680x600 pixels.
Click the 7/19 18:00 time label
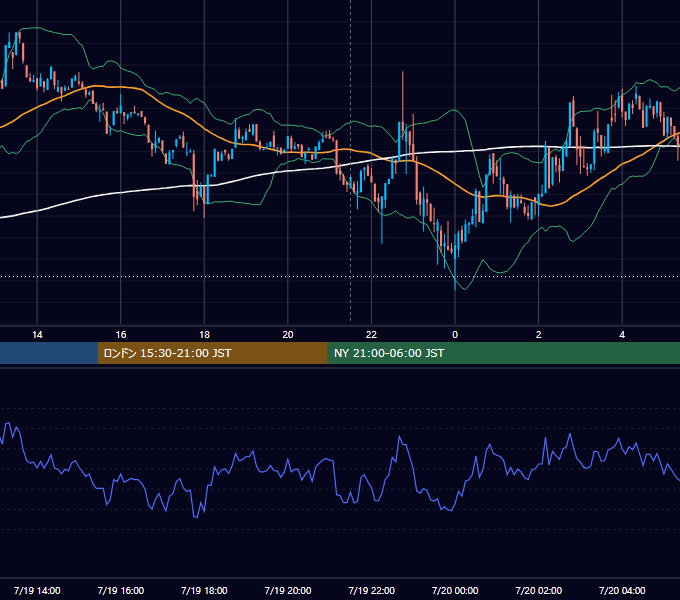tap(204, 590)
